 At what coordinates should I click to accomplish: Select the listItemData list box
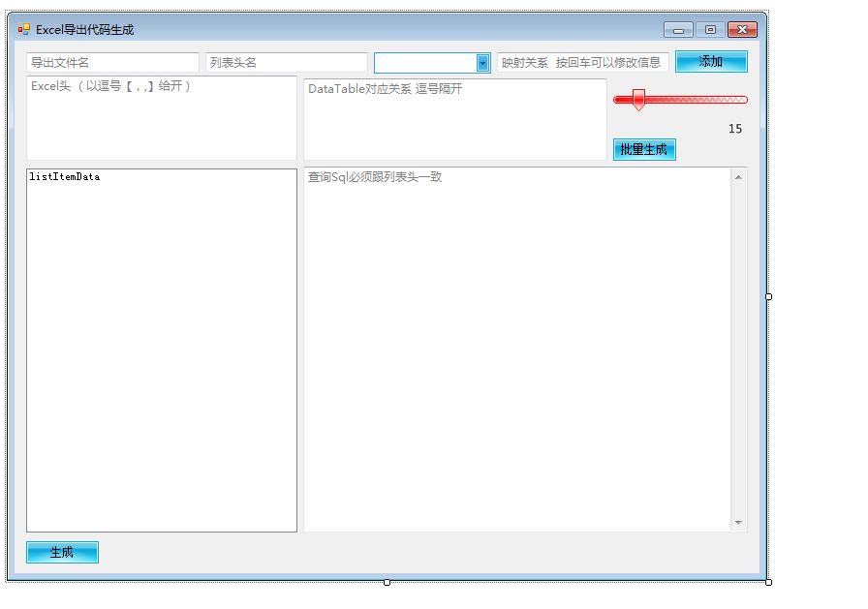tap(162, 350)
